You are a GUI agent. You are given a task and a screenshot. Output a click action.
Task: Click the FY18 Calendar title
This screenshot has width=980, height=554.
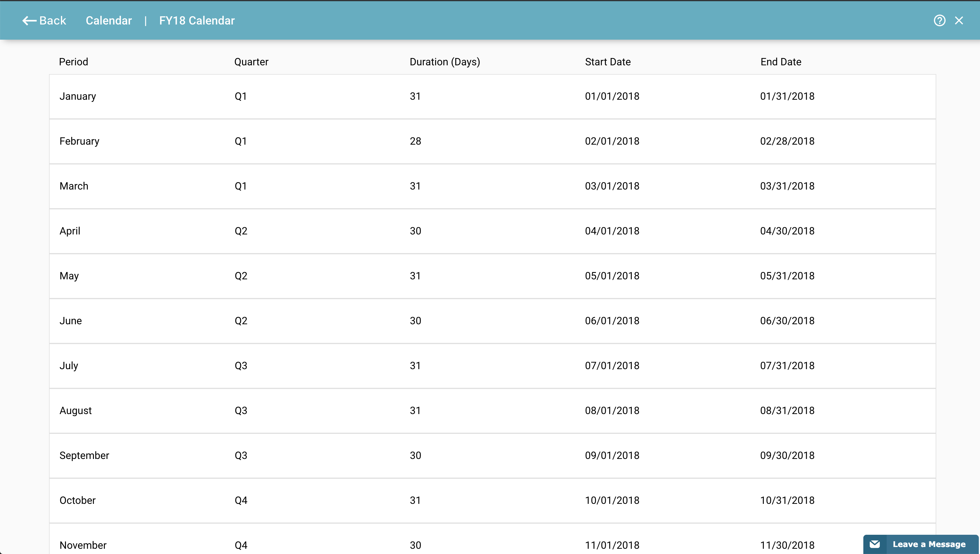click(x=196, y=20)
